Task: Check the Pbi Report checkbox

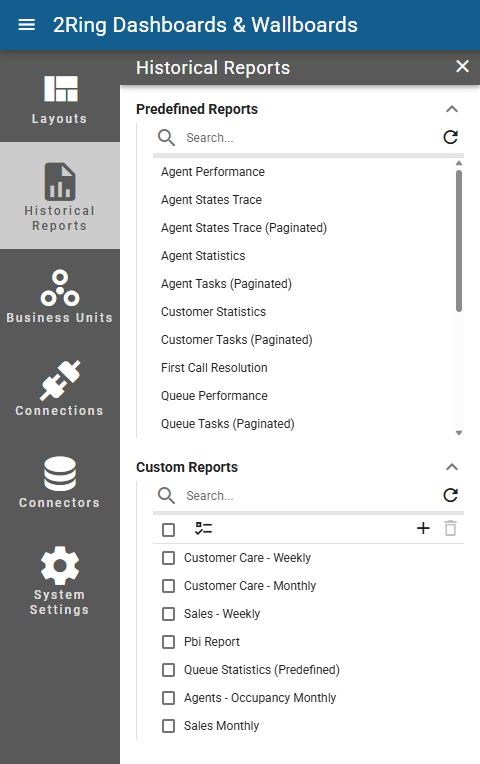Action: (169, 642)
